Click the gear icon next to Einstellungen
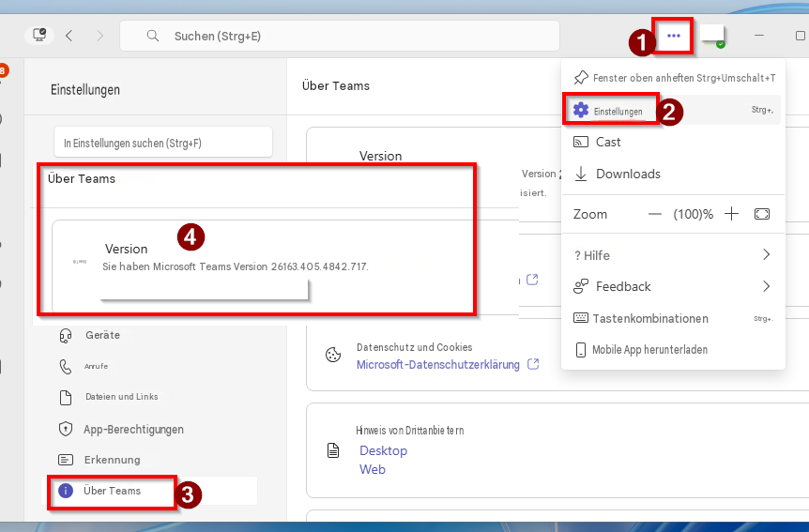 [x=581, y=110]
